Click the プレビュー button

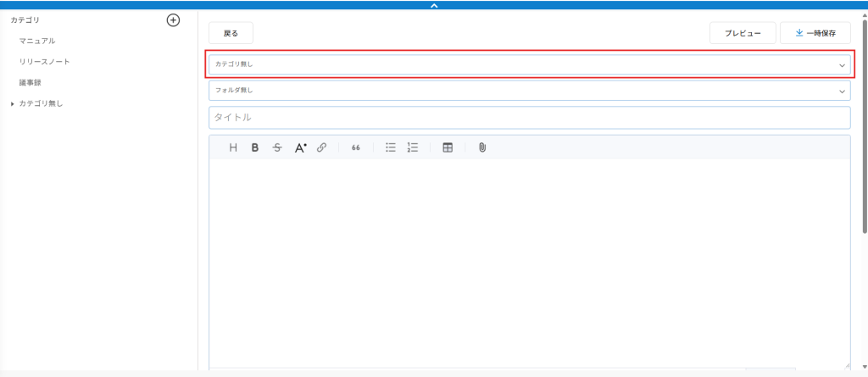tap(743, 33)
